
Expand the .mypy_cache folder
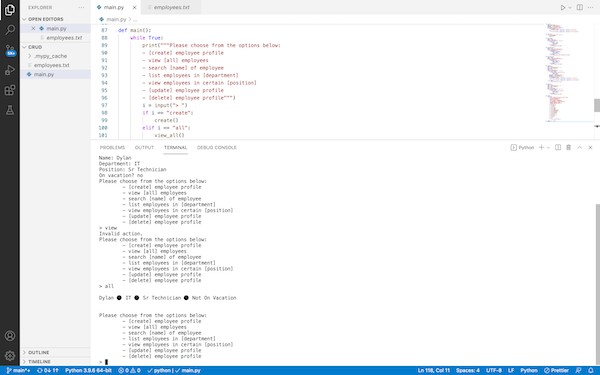click(x=55, y=56)
